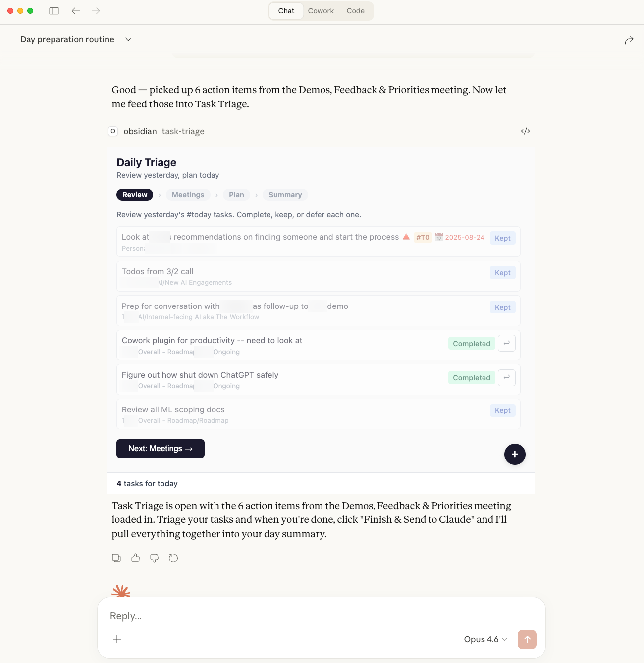The width and height of the screenshot is (644, 663).
Task: Expand the Day preparation routine title dropdown
Action: (128, 39)
